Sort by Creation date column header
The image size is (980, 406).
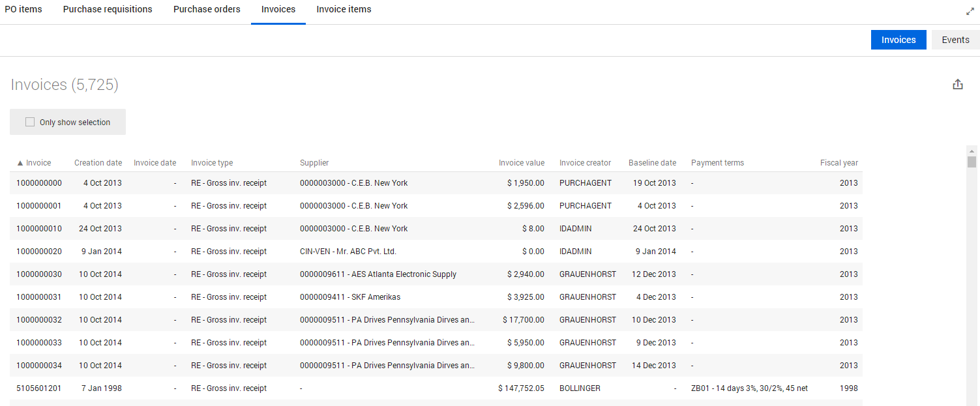[98, 163]
